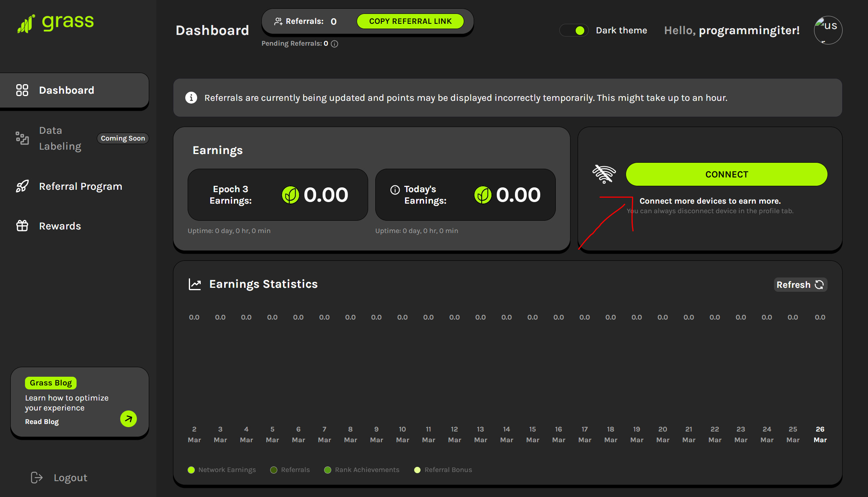Open the Referral Program menu item
The width and height of the screenshot is (868, 497).
tap(80, 186)
